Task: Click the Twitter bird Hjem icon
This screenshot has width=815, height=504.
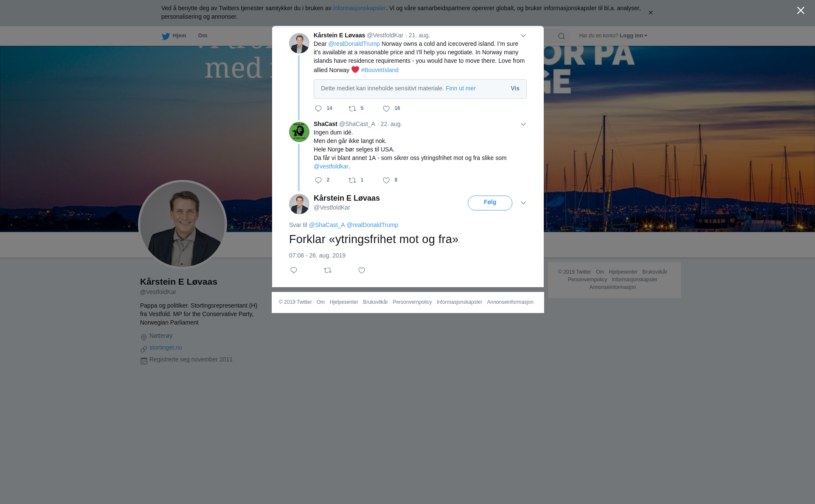Action: coord(166,36)
